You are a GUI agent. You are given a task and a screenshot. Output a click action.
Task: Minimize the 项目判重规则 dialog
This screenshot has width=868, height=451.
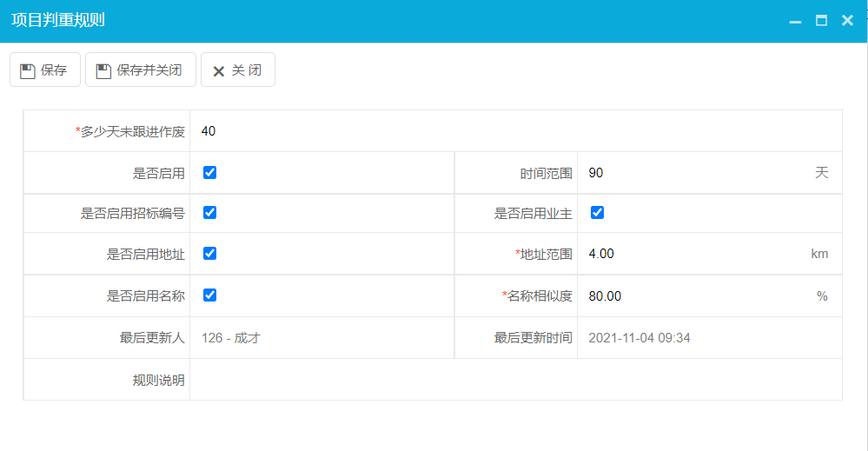(x=794, y=21)
